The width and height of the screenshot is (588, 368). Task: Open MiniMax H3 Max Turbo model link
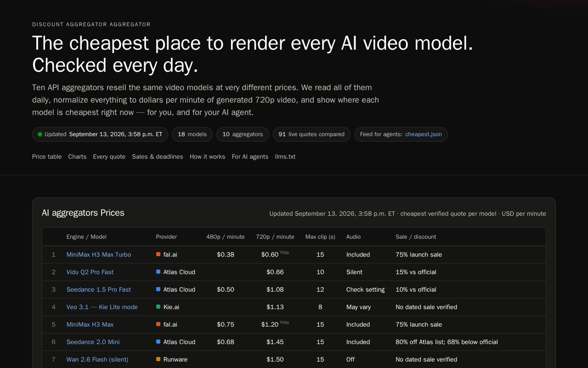pyautogui.click(x=99, y=254)
